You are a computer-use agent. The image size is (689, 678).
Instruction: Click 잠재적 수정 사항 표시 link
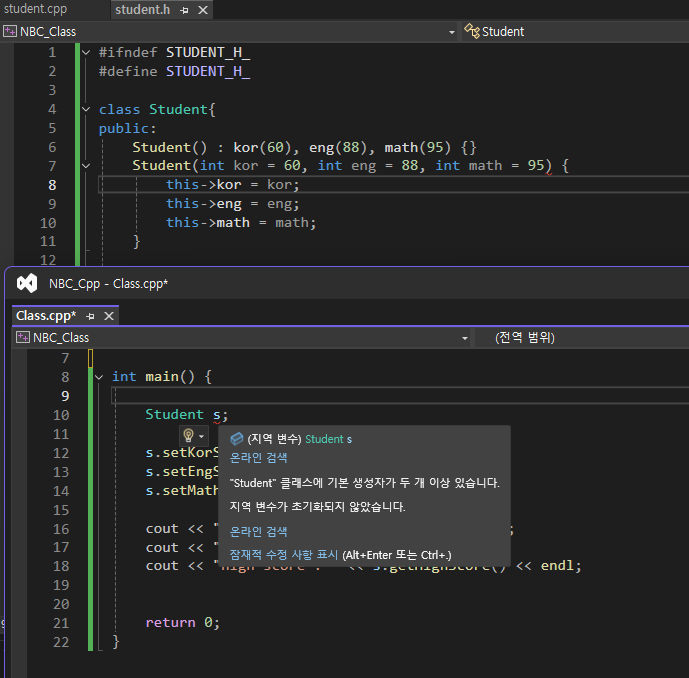(284, 555)
